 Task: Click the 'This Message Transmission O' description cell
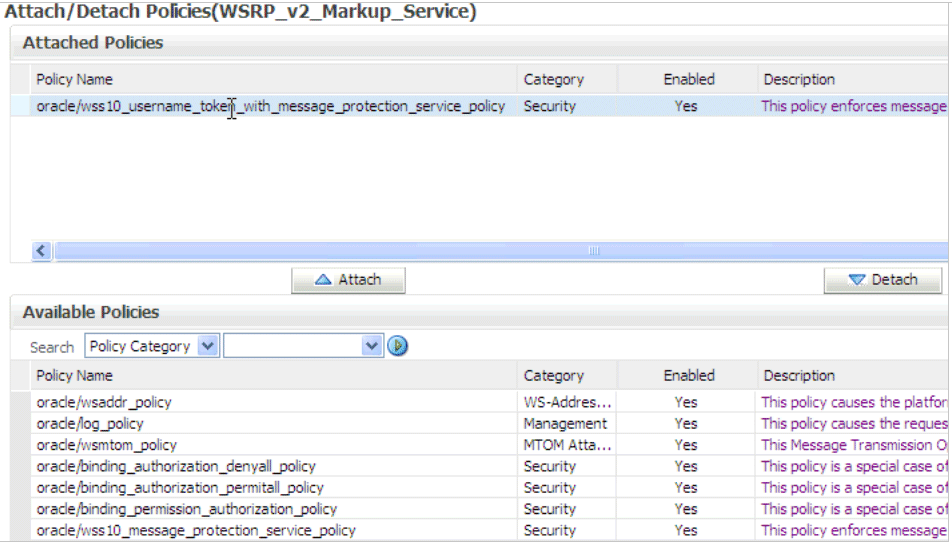click(x=853, y=445)
